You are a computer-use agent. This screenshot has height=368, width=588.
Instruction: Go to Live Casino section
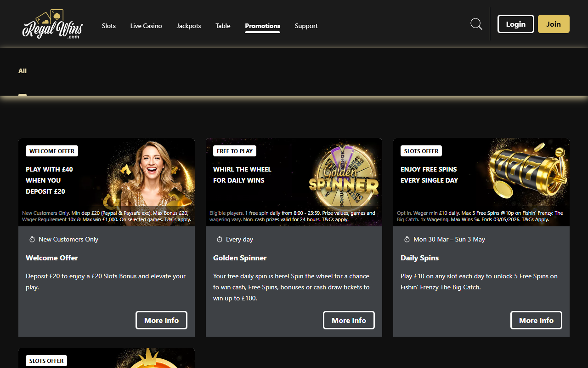pos(146,26)
